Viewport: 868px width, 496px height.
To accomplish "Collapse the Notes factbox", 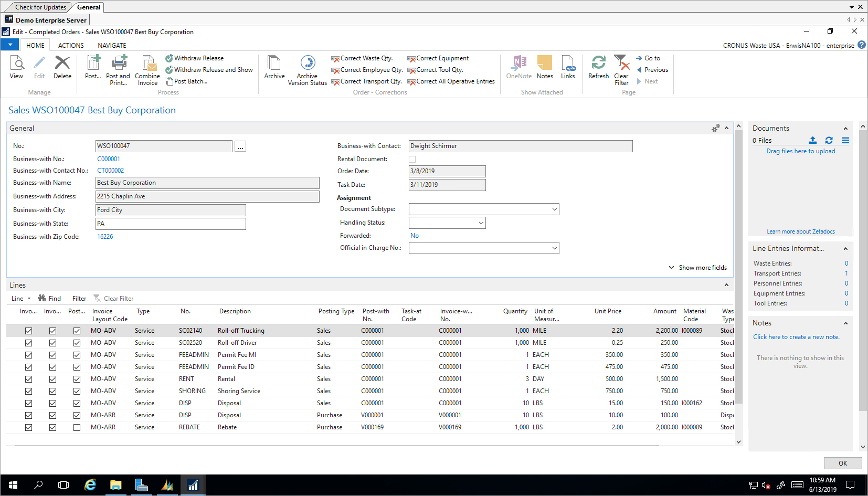I will pos(845,323).
